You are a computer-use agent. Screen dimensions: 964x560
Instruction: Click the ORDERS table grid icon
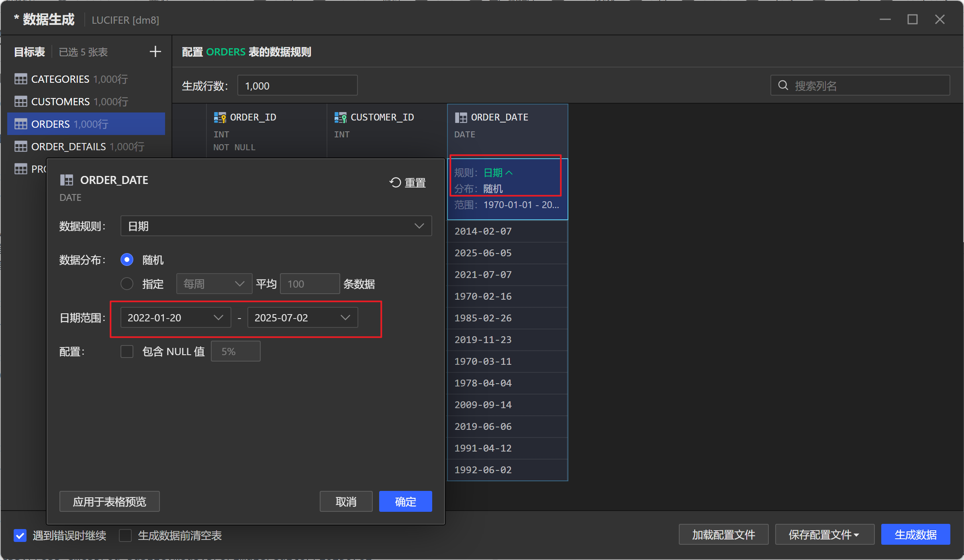20,124
